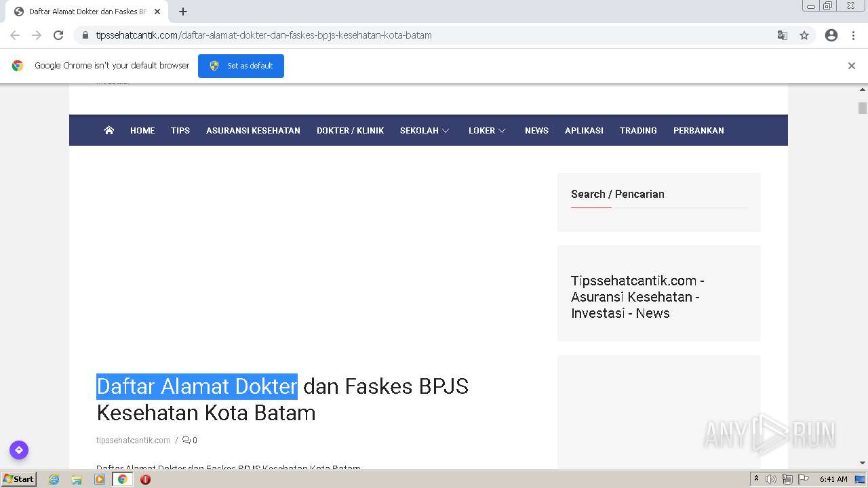Click the scrollbar down arrow
Screen dimensions: 868x488
point(863,463)
